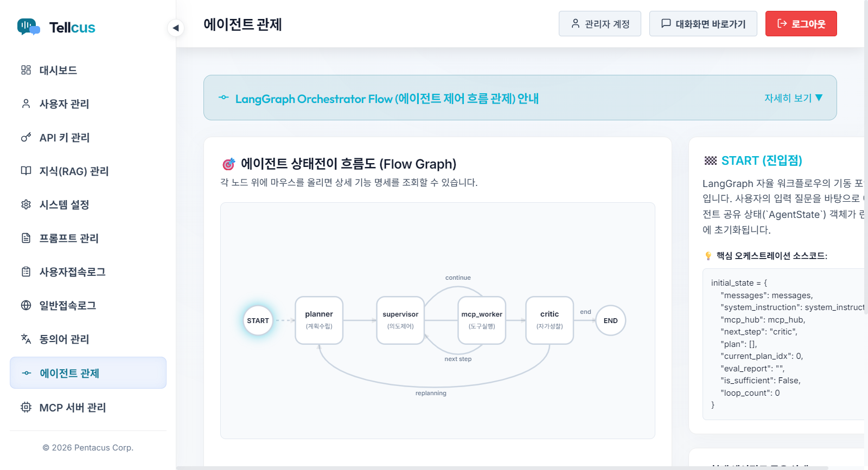
Task: Click the LangGraph Orchestrator Flow banner title
Action: click(387, 99)
